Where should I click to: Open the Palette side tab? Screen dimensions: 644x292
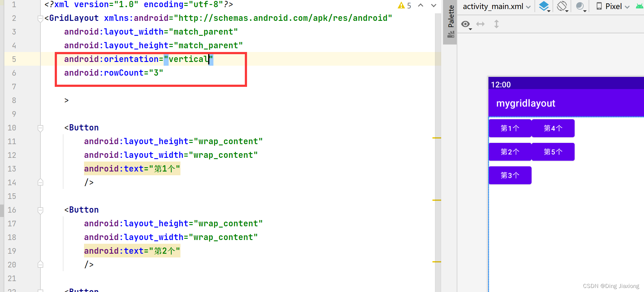[x=450, y=21]
